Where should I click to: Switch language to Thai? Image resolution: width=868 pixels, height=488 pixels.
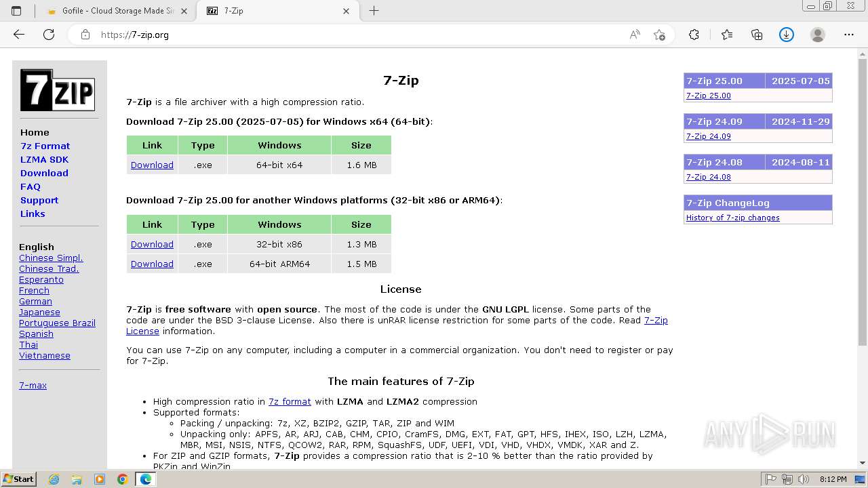point(28,344)
